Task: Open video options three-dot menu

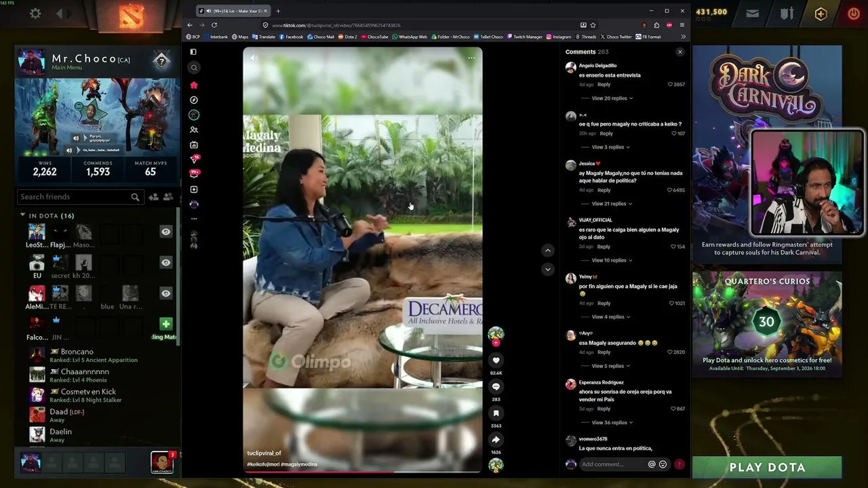Action: [471, 58]
